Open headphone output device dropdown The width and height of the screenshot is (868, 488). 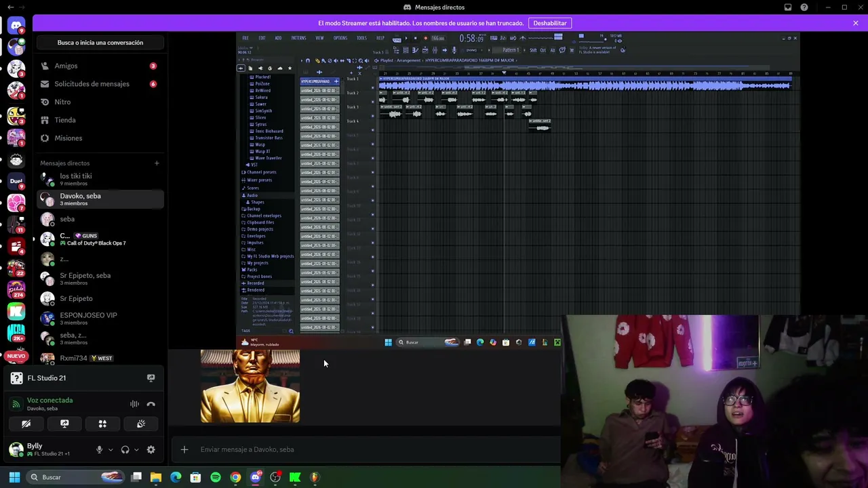coord(136,449)
